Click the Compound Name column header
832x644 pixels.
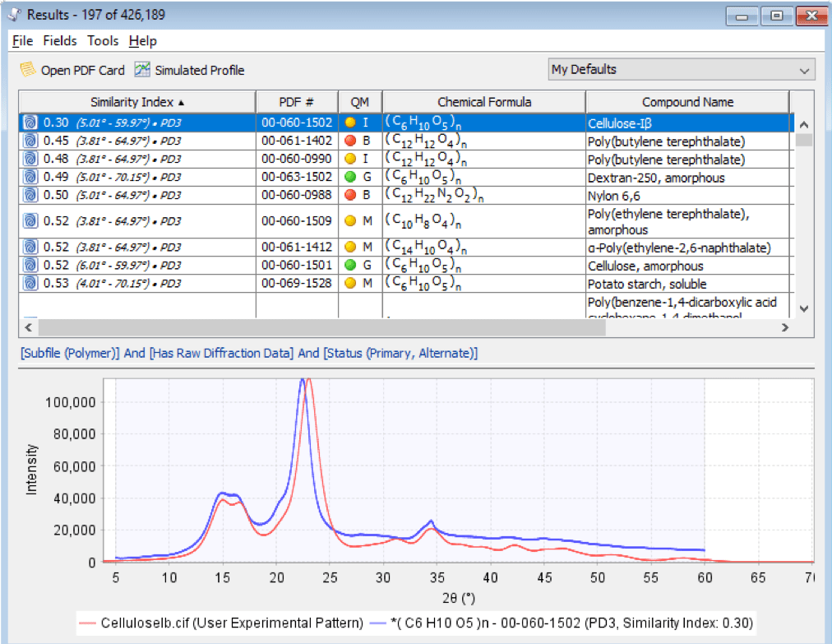[687, 102]
